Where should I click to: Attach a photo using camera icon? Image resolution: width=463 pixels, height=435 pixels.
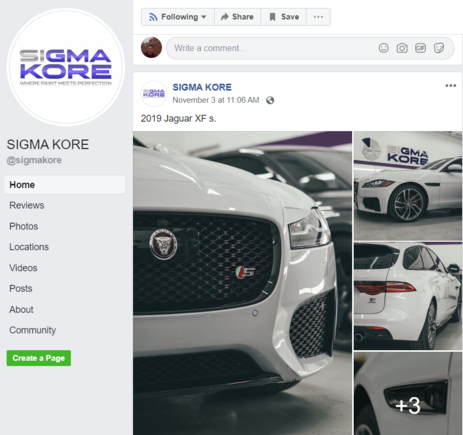click(402, 48)
